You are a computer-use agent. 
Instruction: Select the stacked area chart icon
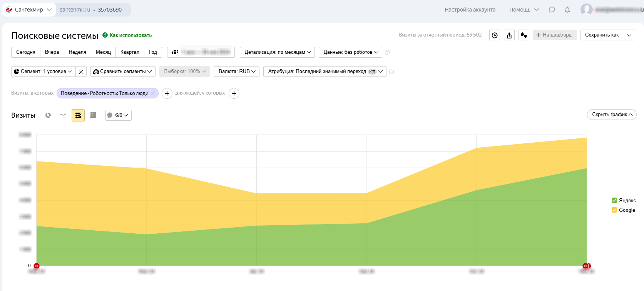[x=78, y=115]
